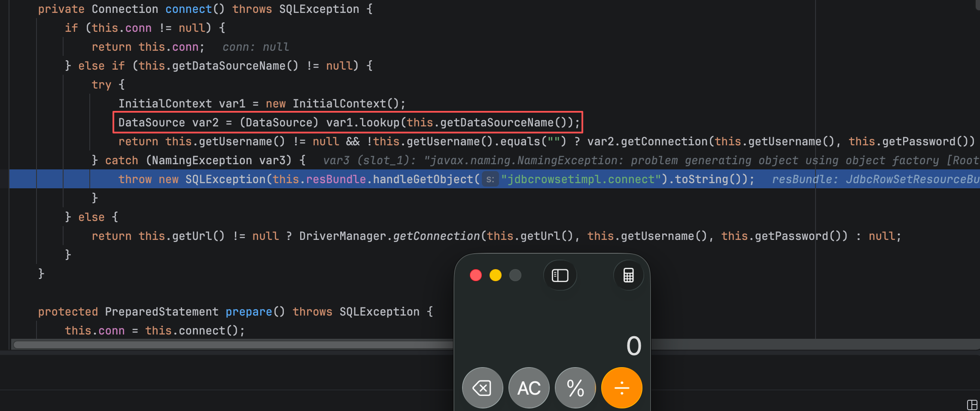
Task: Click the "jdbcrowsetimpl.connect" string literal
Action: (581, 179)
